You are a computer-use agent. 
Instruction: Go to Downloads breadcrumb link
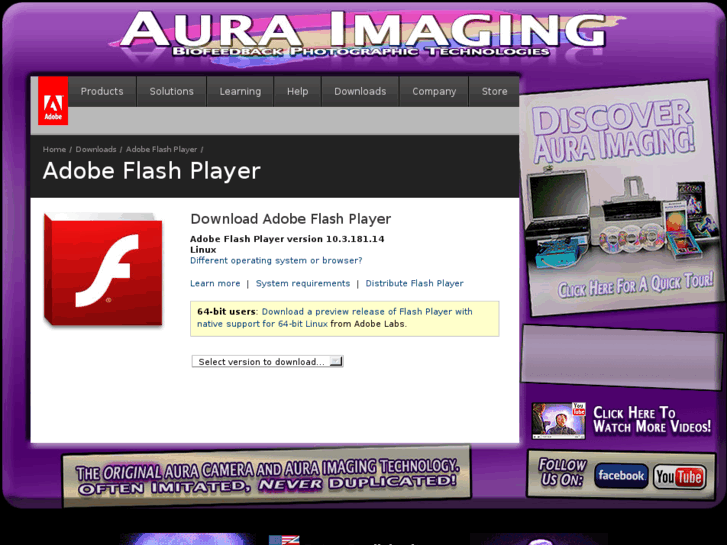96,149
